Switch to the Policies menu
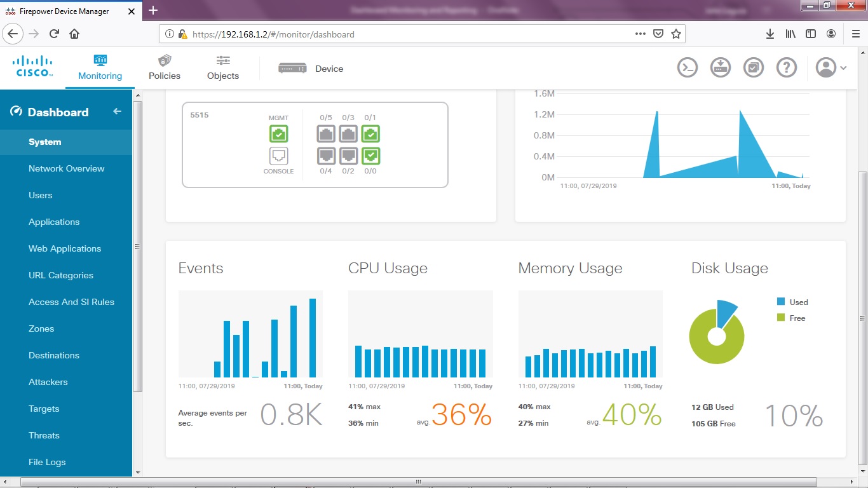Image resolution: width=868 pixels, height=488 pixels. point(164,67)
